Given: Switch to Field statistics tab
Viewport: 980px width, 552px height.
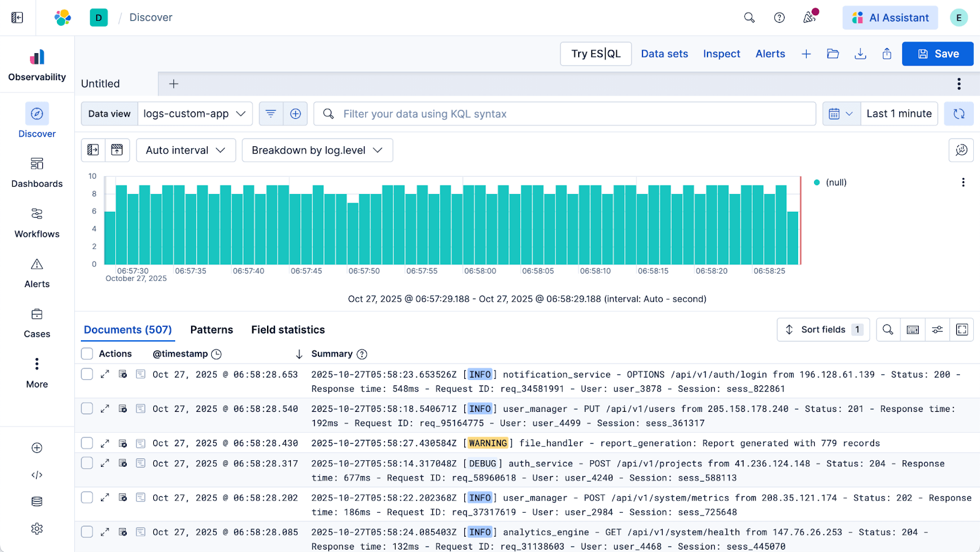Looking at the screenshot, I should point(288,330).
